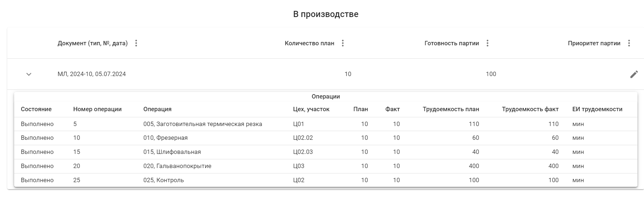The width and height of the screenshot is (644, 197).
Task: Open the Документ column options menu
Action: click(x=136, y=43)
